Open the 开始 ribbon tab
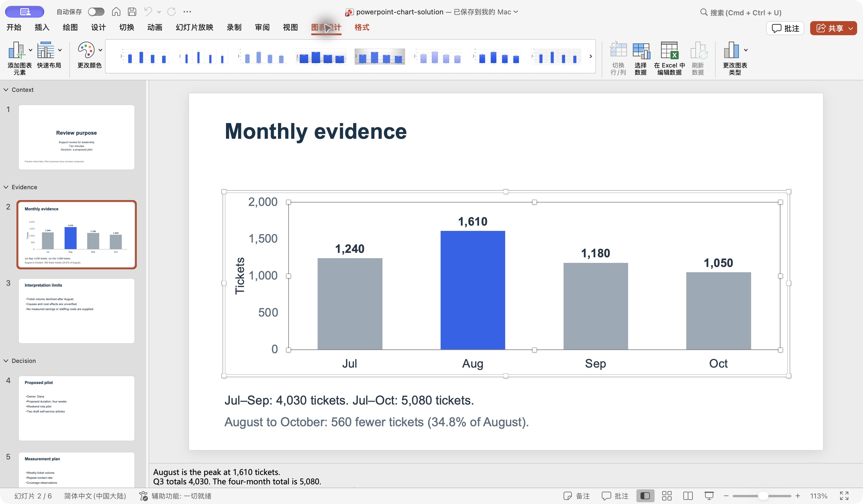The image size is (863, 504). click(x=14, y=27)
